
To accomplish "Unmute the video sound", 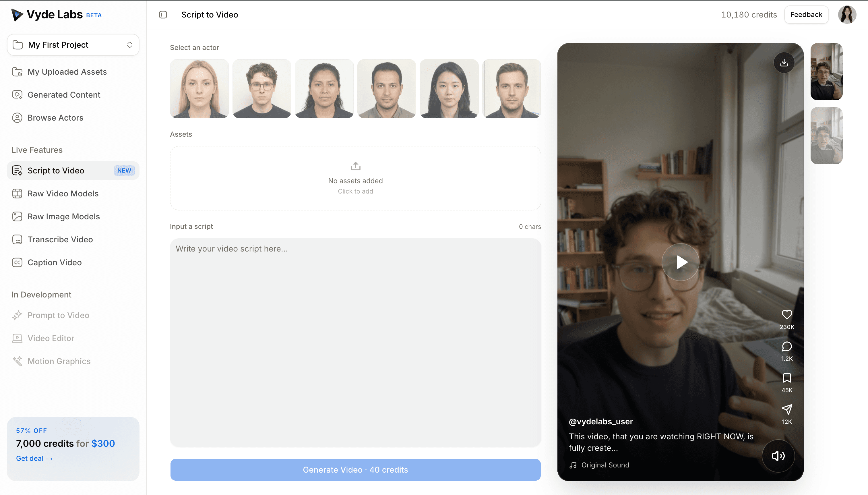I will coord(778,456).
